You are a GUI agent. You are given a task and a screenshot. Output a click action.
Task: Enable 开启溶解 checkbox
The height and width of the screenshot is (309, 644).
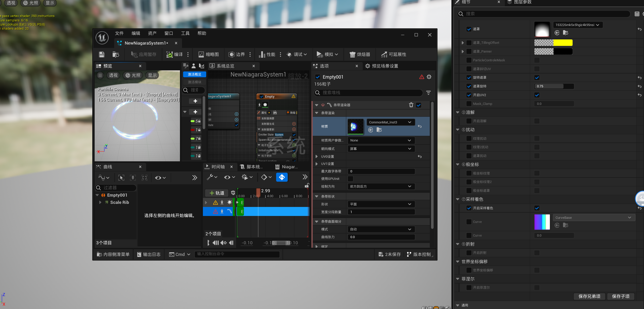tap(469, 121)
